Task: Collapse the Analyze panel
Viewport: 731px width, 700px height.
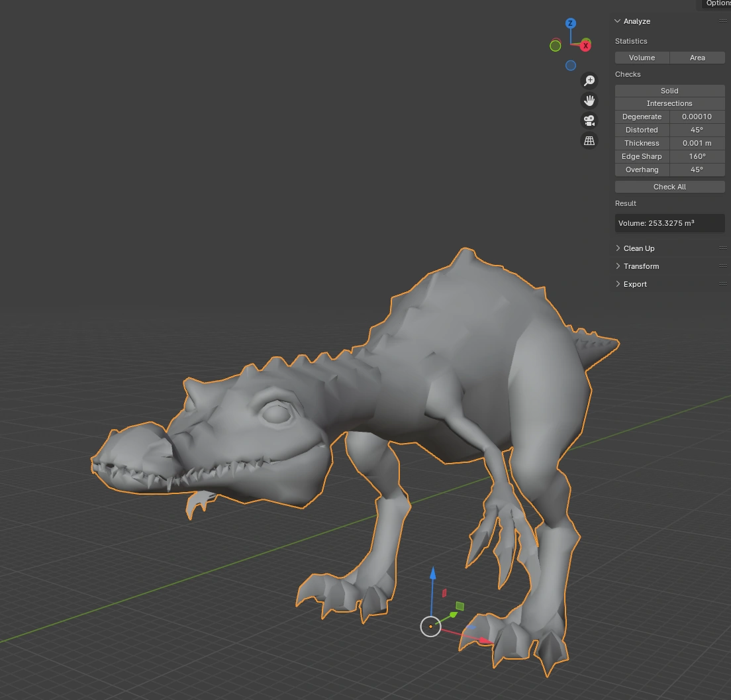Action: tap(632, 21)
